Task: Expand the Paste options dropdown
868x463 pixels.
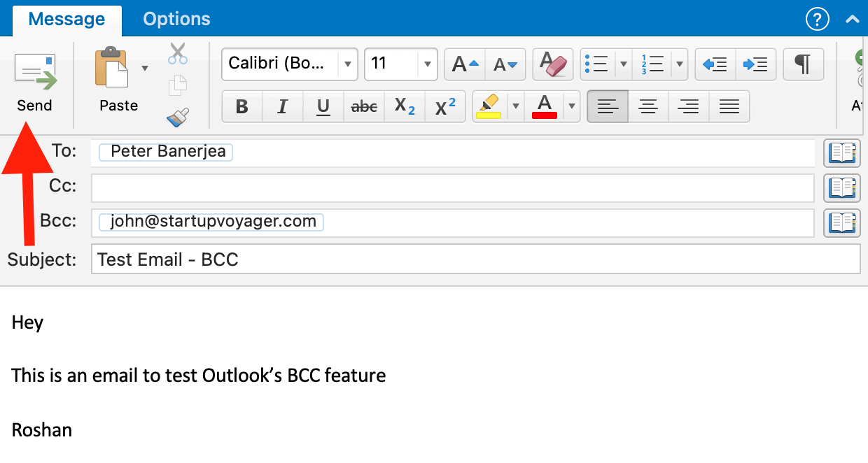Action: pos(145,67)
